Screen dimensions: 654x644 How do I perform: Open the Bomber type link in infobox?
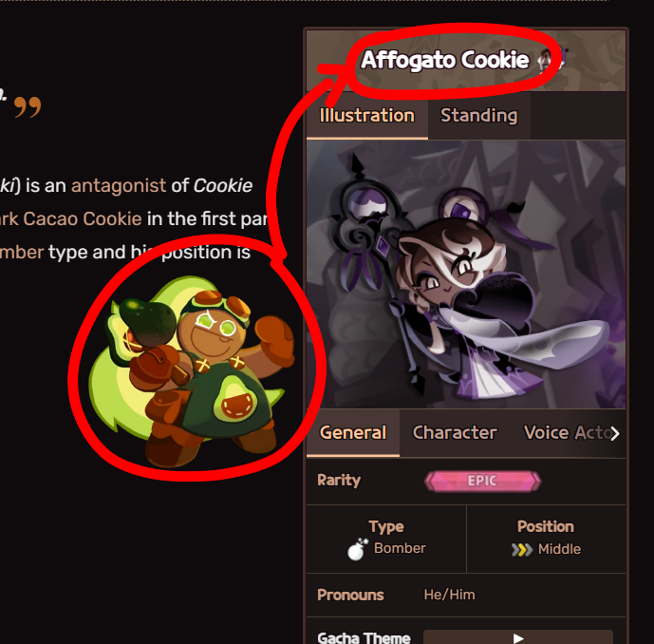(x=400, y=548)
